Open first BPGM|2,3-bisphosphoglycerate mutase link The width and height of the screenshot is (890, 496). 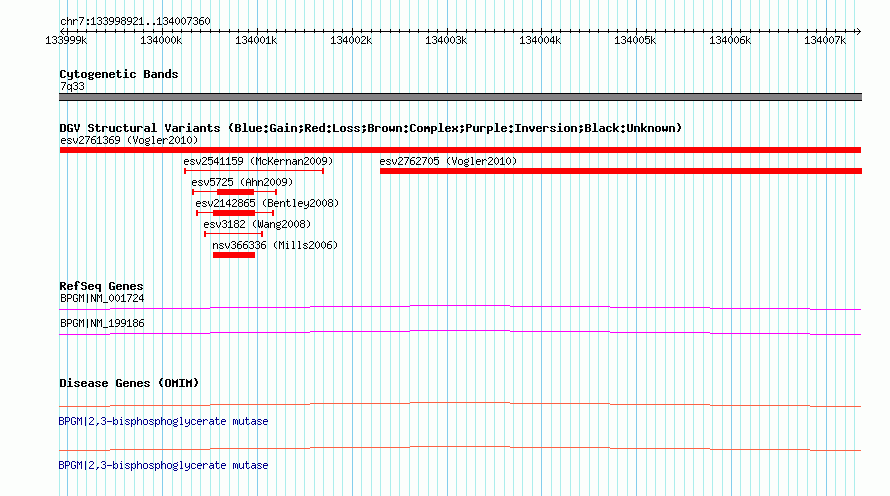tap(163, 422)
